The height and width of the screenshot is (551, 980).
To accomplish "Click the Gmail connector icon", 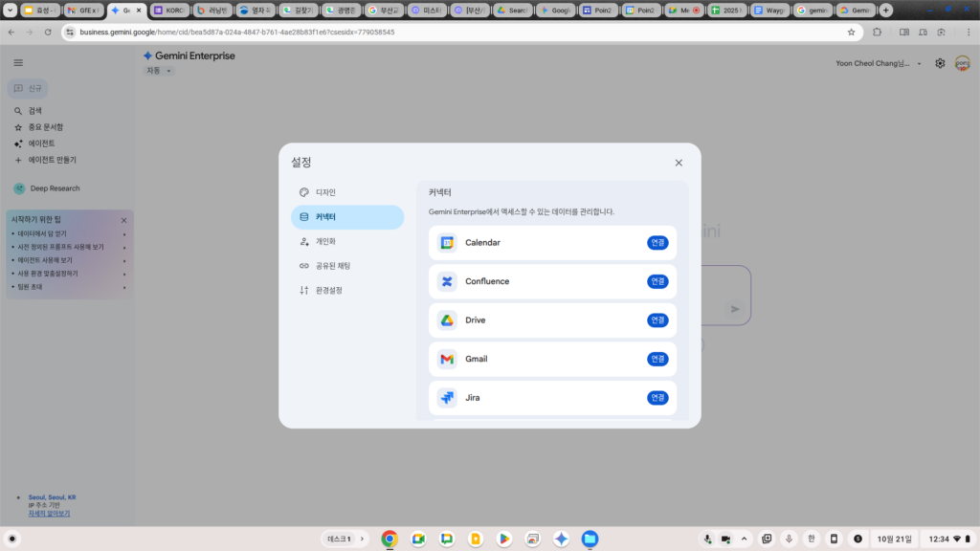I will point(447,359).
